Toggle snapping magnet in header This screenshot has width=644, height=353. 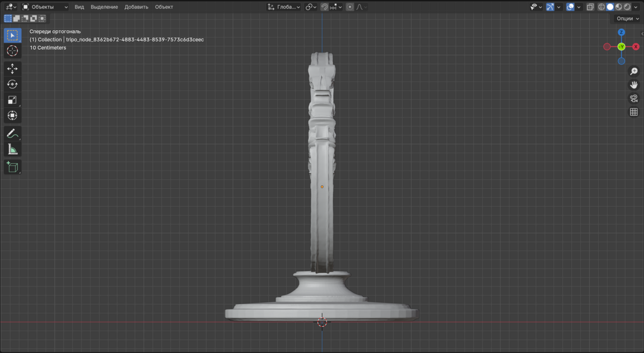pos(324,7)
